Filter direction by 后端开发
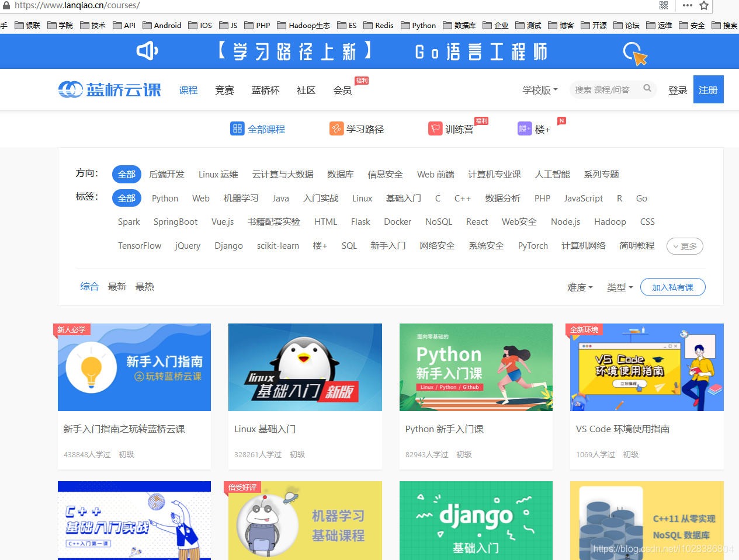 pos(166,174)
